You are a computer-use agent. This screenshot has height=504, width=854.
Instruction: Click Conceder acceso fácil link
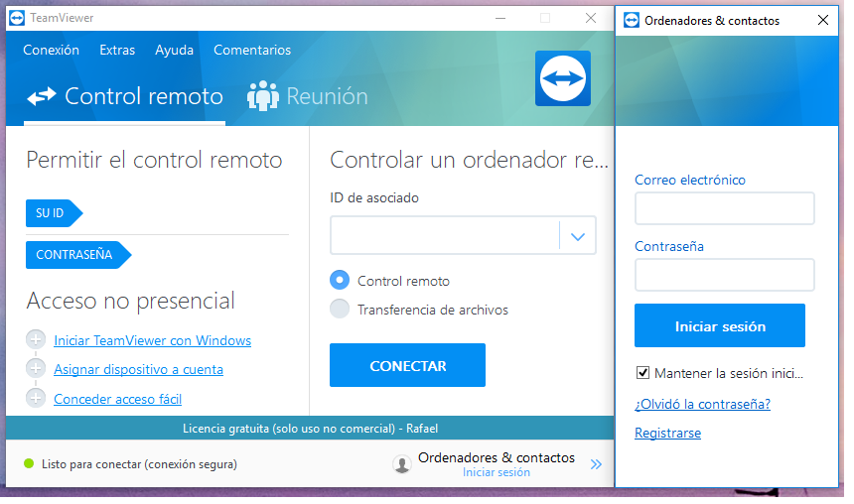(x=117, y=399)
